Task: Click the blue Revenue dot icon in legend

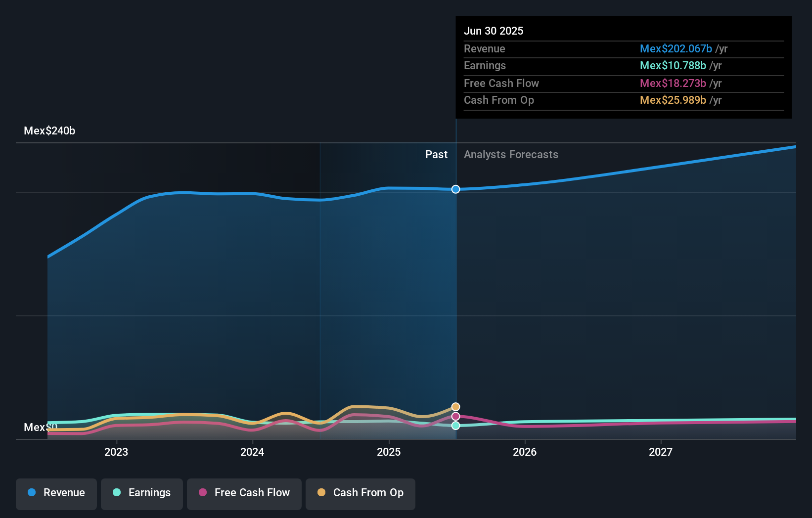Action: click(32, 493)
